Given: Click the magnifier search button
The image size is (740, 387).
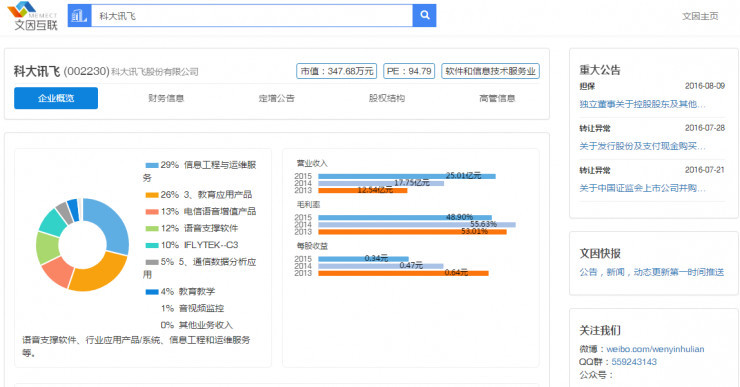Looking at the screenshot, I should 424,16.
